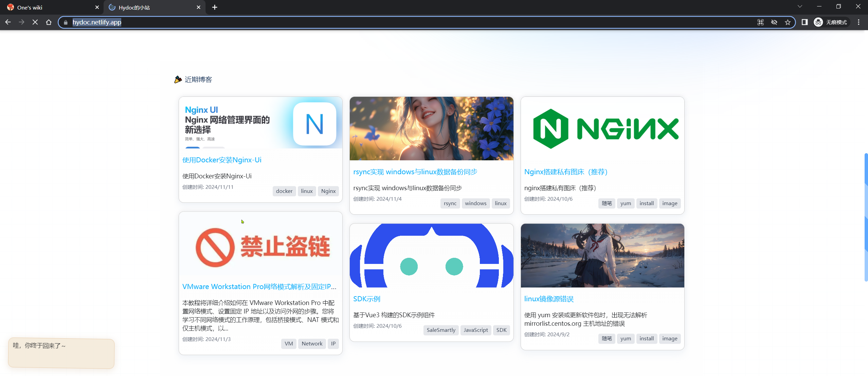Select the SDK tag
Screen dimensions: 868x376
[x=501, y=330]
